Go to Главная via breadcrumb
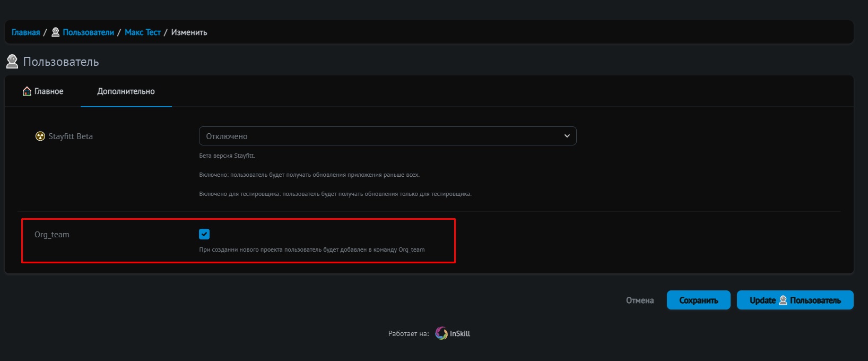The width and height of the screenshot is (868, 361). [x=26, y=32]
